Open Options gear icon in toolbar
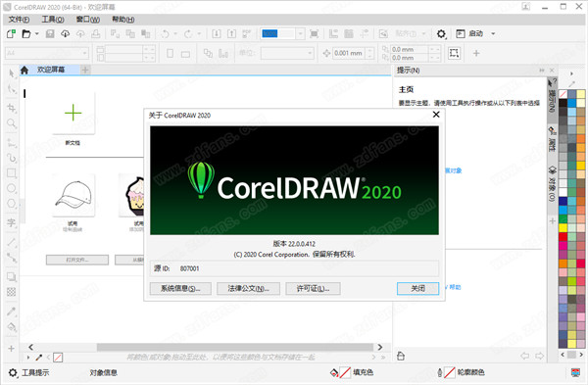The width and height of the screenshot is (588, 385). [441, 34]
